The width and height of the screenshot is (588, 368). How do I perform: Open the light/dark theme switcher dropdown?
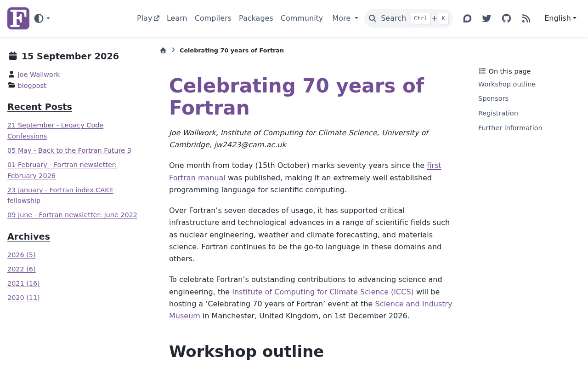(x=42, y=18)
